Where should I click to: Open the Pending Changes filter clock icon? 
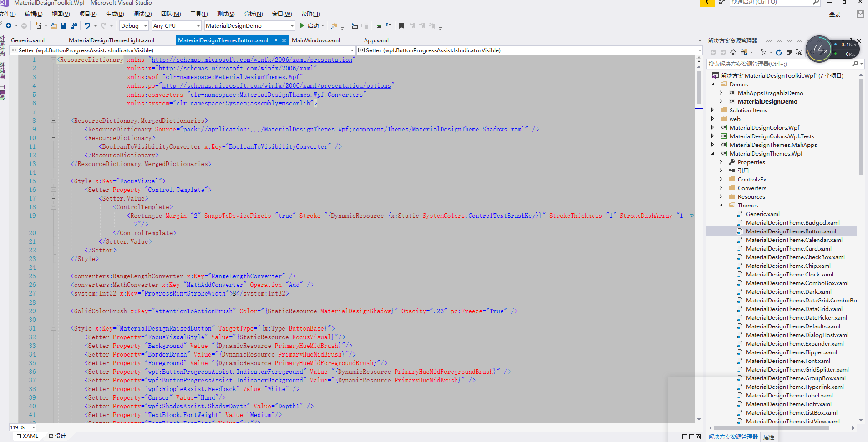[764, 52]
